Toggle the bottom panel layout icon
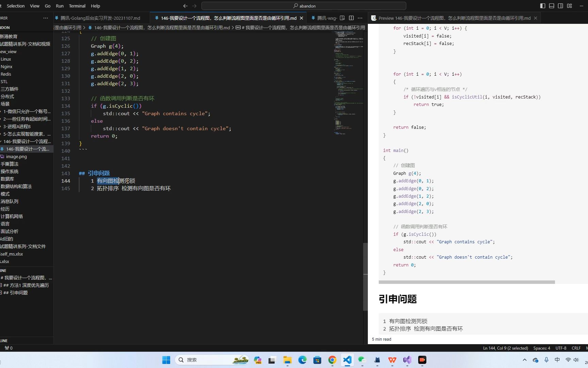 click(x=552, y=6)
